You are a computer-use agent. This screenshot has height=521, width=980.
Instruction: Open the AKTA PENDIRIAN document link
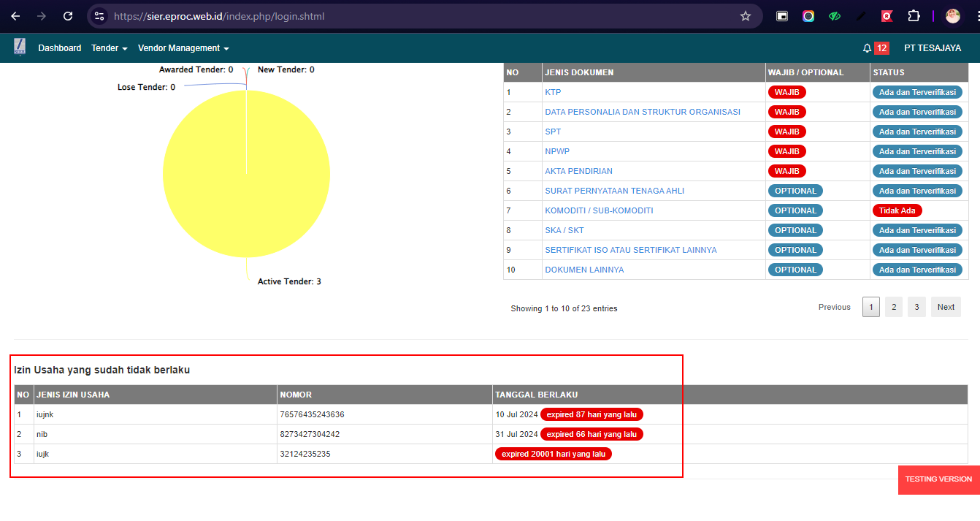pos(578,171)
